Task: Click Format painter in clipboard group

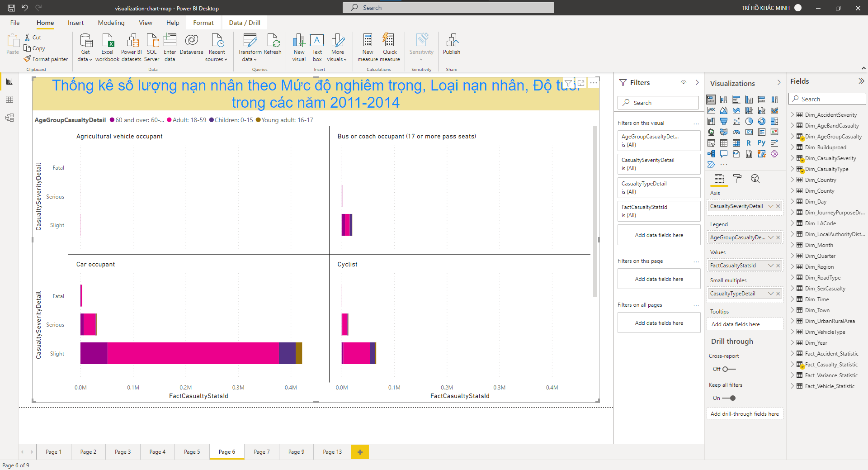Action: 46,59
